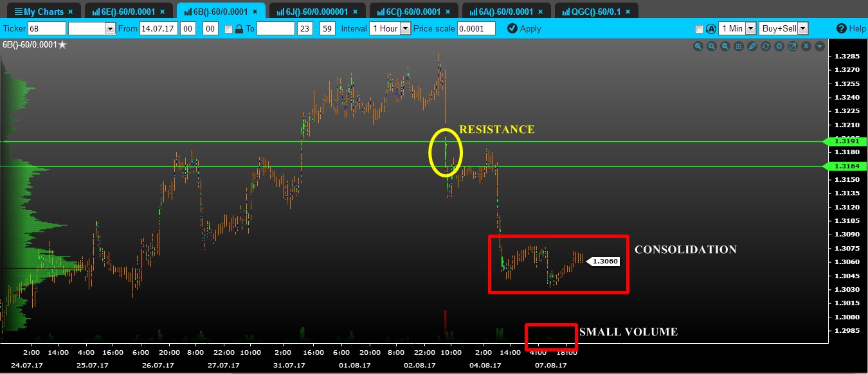Click the To hour field showing 23

306,28
